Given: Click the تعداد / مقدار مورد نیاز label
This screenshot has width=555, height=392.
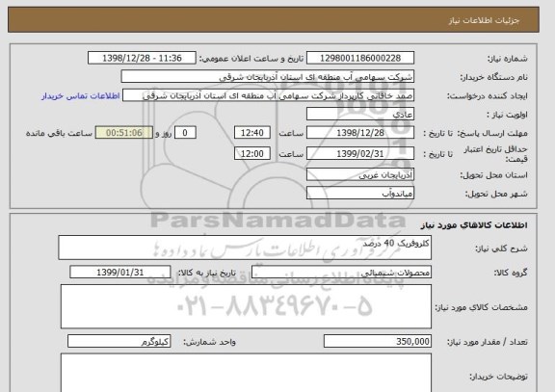Looking at the screenshot, I should click(487, 342).
